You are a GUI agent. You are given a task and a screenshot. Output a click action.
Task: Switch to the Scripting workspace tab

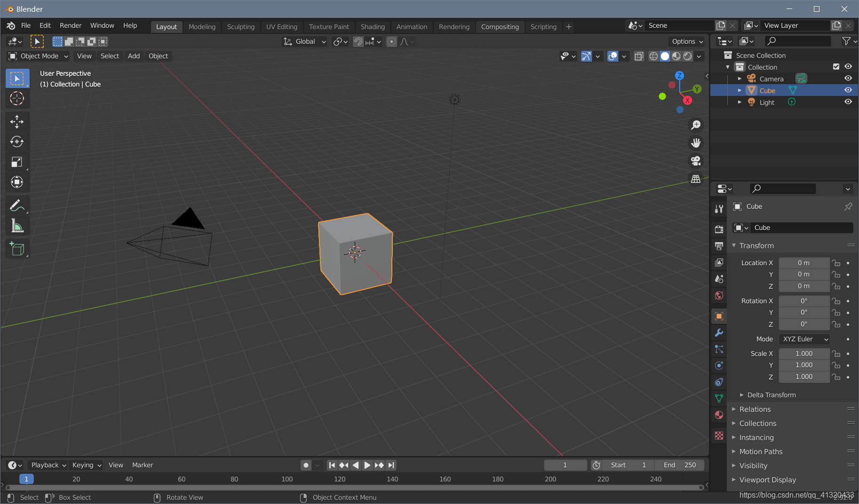point(543,27)
